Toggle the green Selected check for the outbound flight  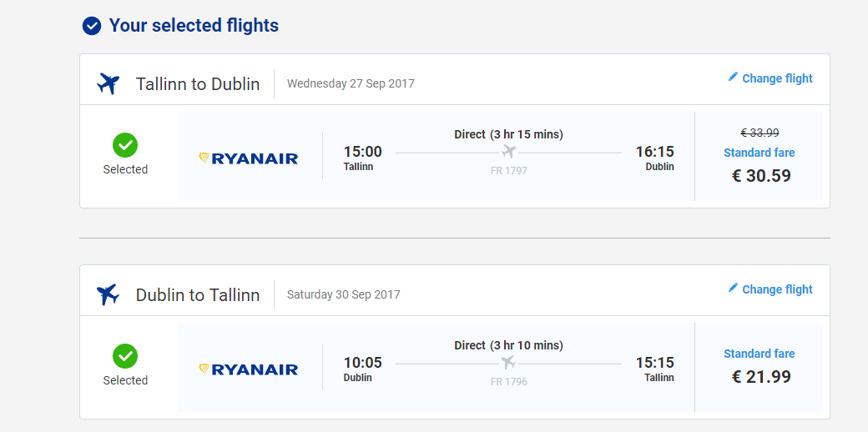(x=125, y=145)
